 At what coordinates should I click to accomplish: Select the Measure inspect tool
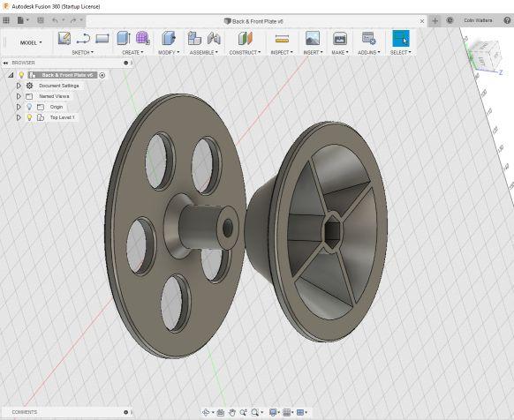tap(282, 39)
